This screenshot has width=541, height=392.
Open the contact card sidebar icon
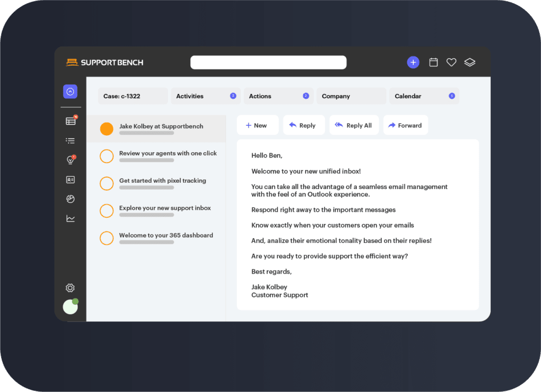(70, 180)
